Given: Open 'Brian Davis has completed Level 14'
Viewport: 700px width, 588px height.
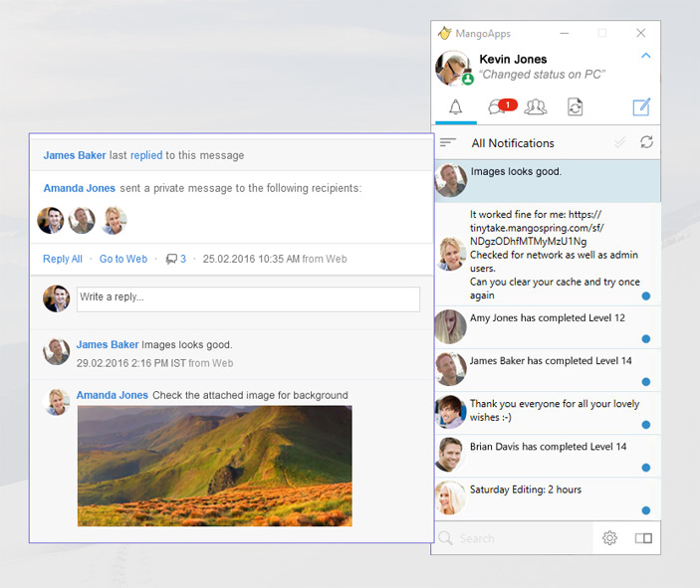Looking at the screenshot, I should pos(548,456).
